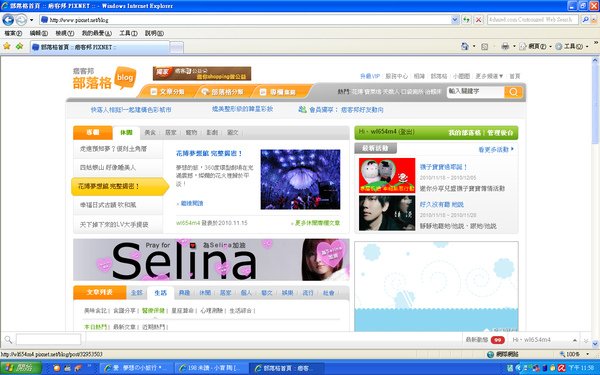Click the IE search magnifier button
This screenshot has width=600, height=375.
tap(585, 20)
